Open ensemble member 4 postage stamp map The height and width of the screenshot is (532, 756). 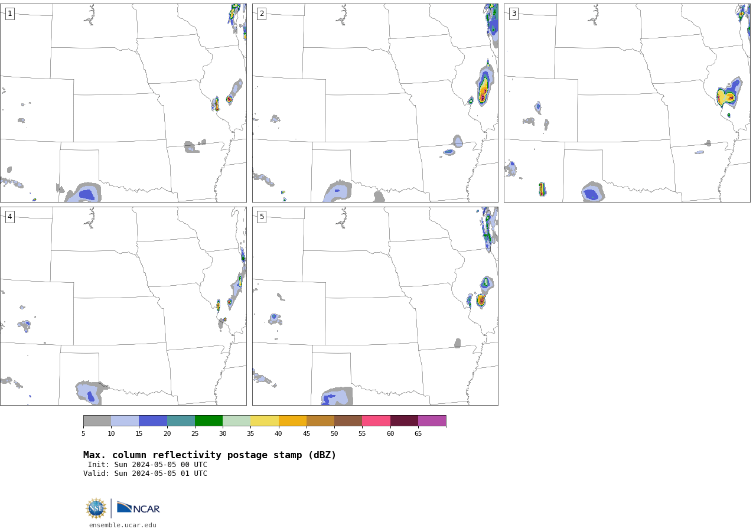tap(123, 306)
